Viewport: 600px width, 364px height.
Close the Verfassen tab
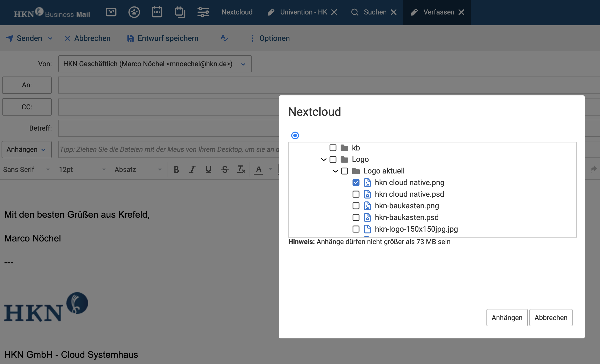[x=461, y=12]
